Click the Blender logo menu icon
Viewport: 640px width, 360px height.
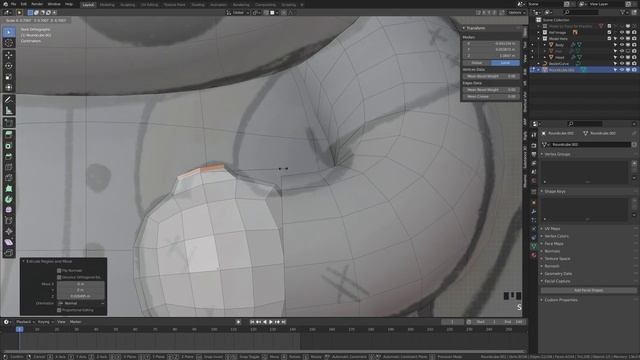[x=5, y=4]
